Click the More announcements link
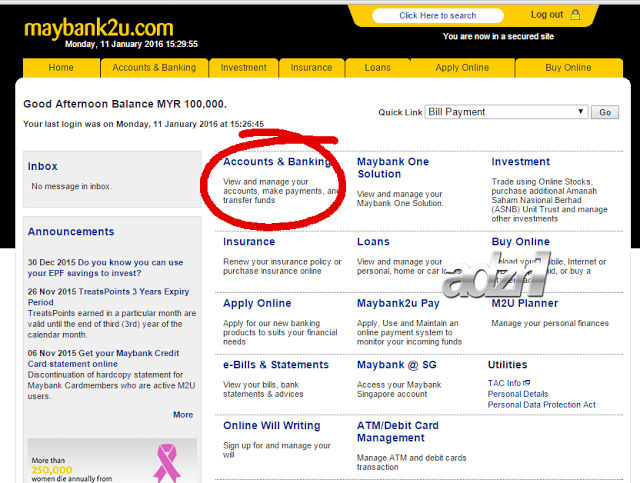The width and height of the screenshot is (640, 483). pos(183,414)
